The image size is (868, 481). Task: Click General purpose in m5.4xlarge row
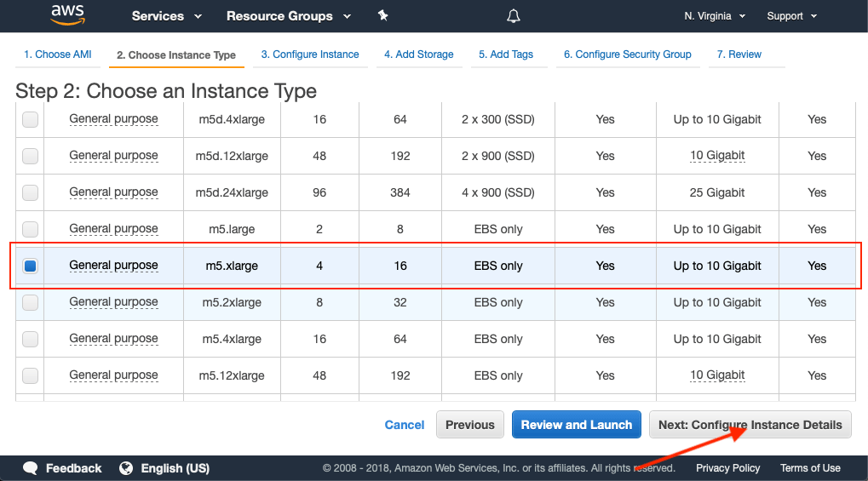click(x=113, y=339)
